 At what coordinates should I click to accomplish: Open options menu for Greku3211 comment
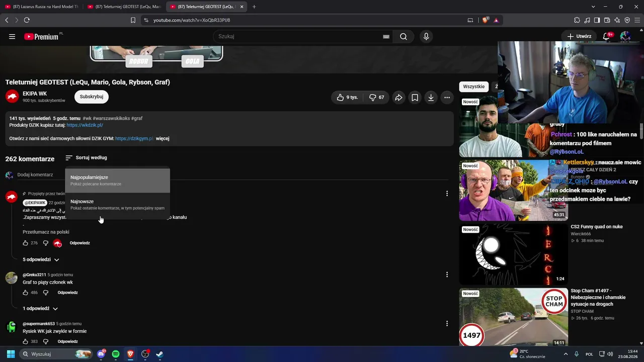(x=447, y=275)
